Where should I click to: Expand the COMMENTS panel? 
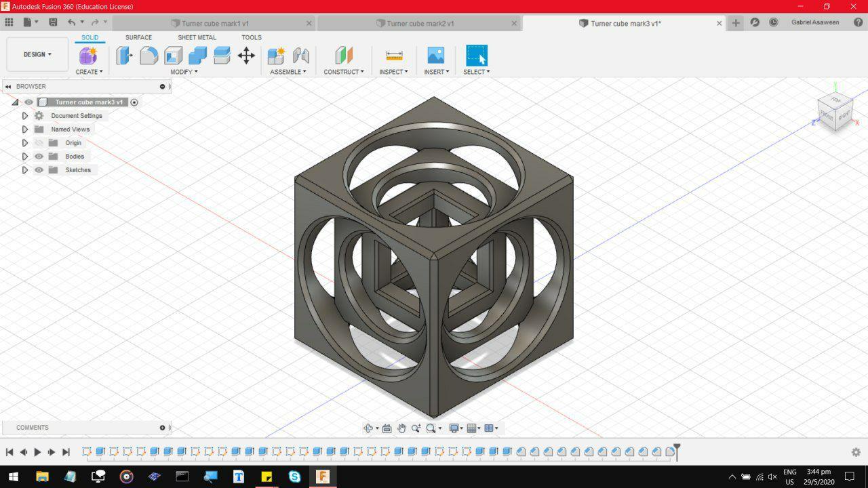coord(162,428)
